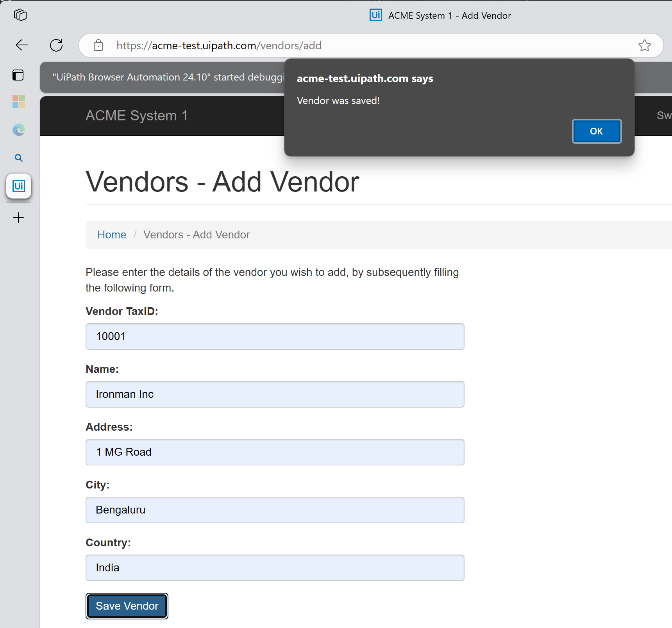Switch to the Edge logo sidebar tab
The image size is (672, 628).
19,130
